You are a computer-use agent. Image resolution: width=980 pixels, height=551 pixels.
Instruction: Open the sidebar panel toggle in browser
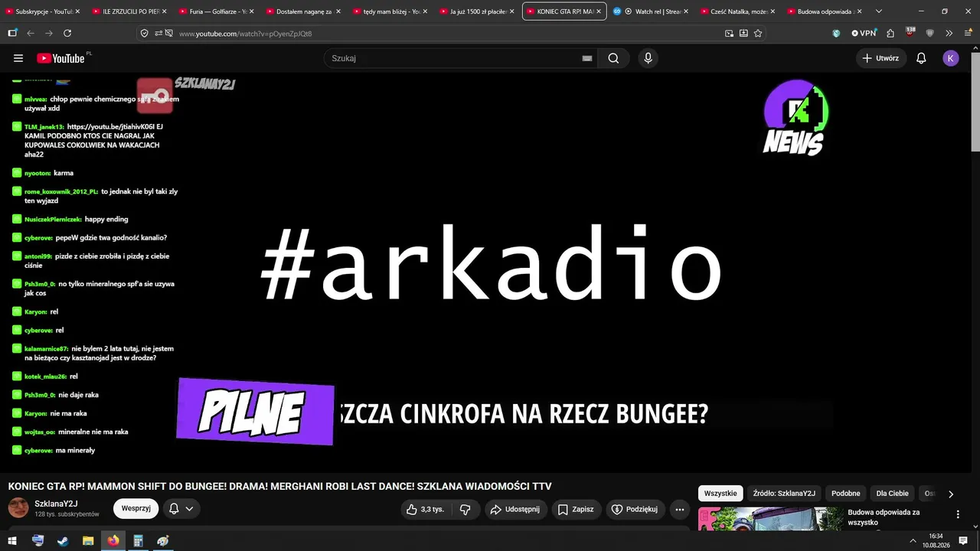coord(12,34)
